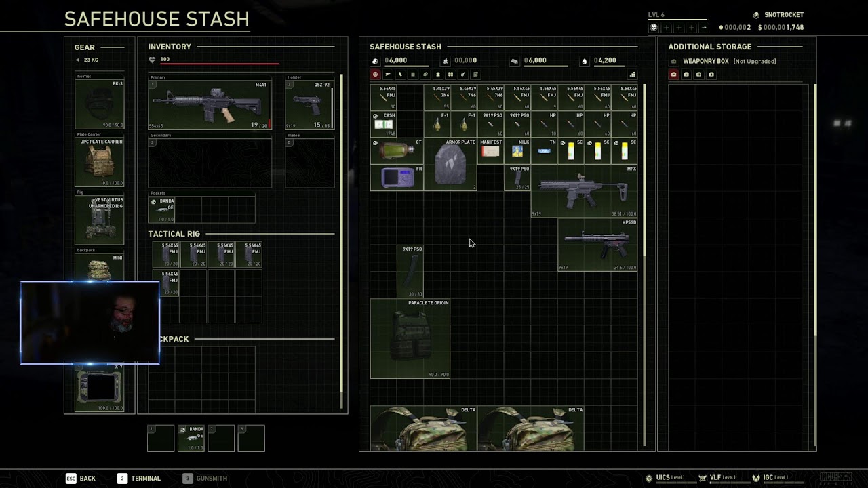The width and height of the screenshot is (868, 488).
Task: Select the X-7 tablet gear slot
Action: tap(99, 388)
